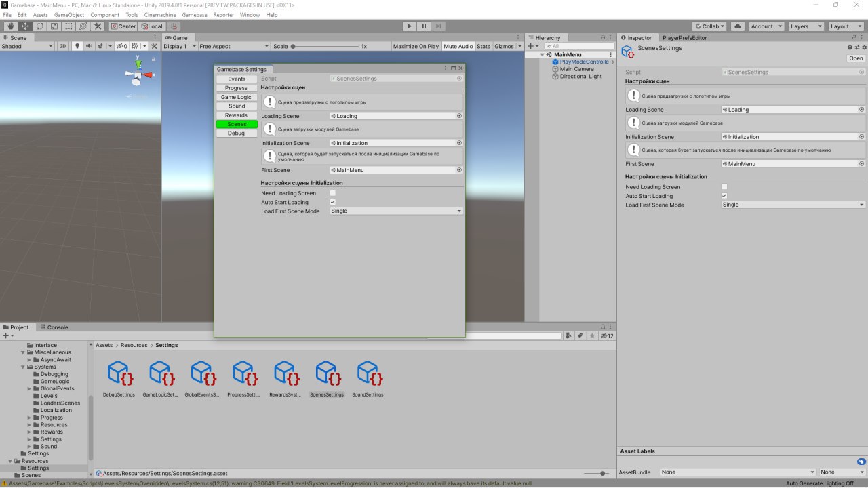Viewport: 868px width, 488px height.
Task: Start Play mode
Action: click(x=409, y=26)
